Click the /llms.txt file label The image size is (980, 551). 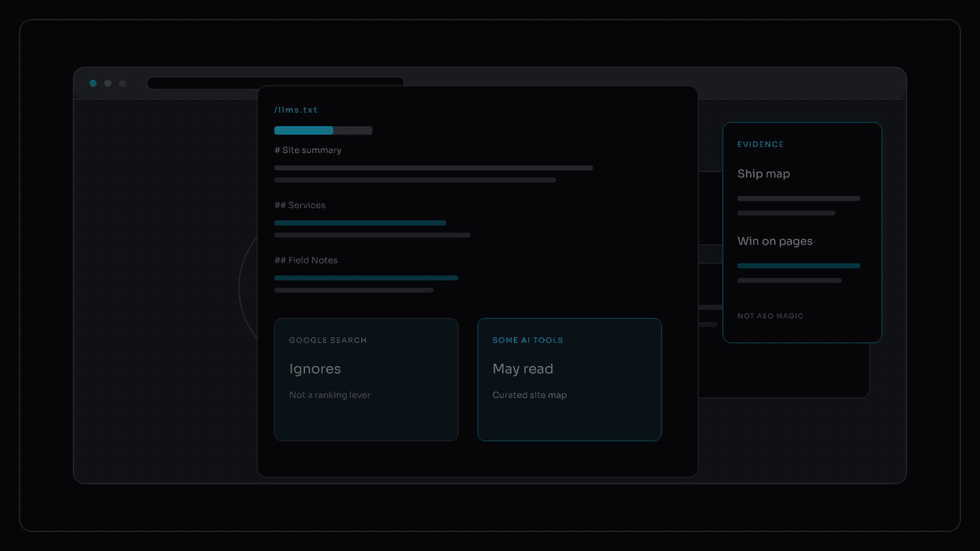point(296,110)
